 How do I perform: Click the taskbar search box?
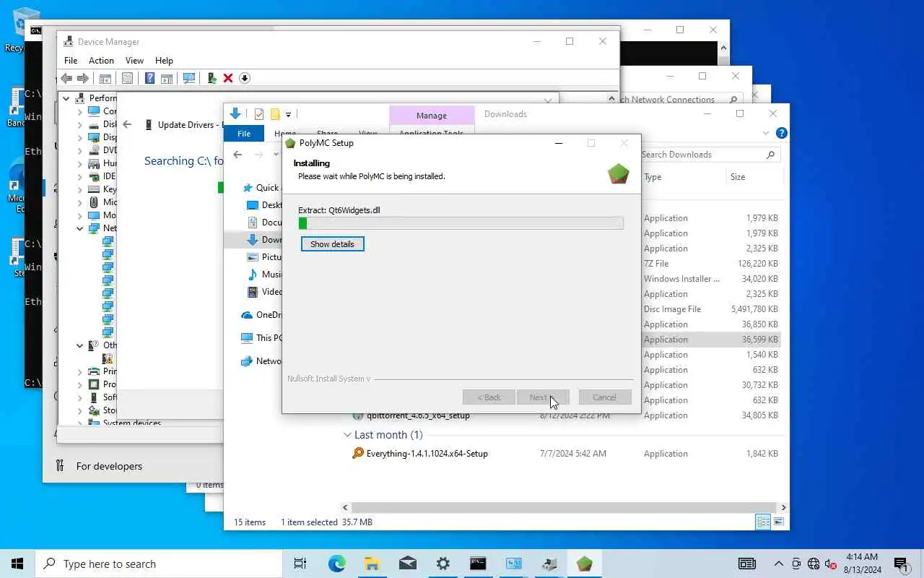[160, 564]
